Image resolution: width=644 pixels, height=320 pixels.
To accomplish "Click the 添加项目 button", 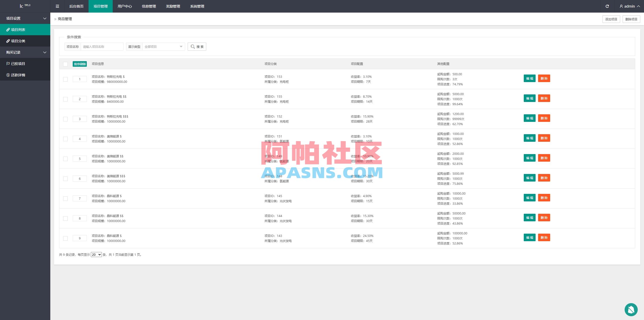I will 611,19.
